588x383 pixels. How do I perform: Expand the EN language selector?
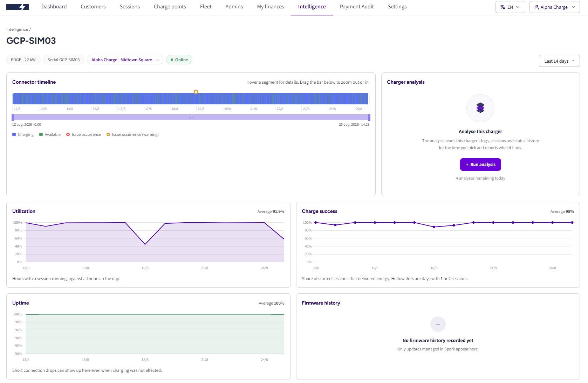coord(510,7)
